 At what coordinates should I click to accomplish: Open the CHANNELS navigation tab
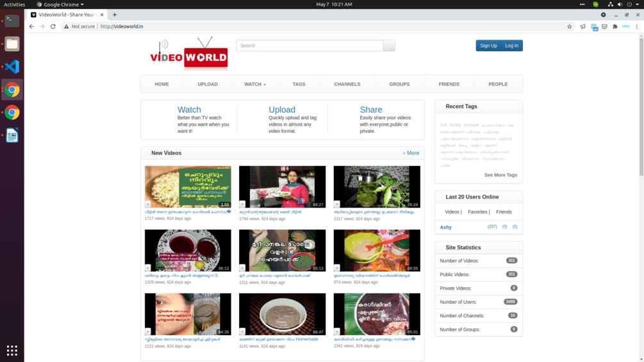click(x=347, y=84)
